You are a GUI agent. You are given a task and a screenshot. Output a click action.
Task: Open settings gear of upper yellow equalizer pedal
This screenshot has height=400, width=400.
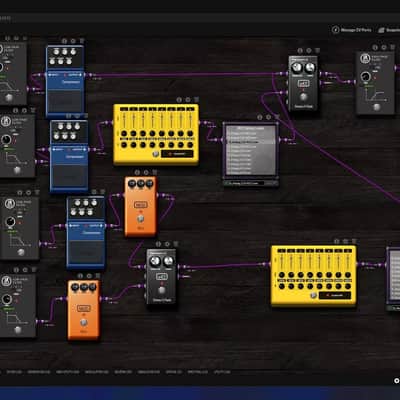[188, 100]
